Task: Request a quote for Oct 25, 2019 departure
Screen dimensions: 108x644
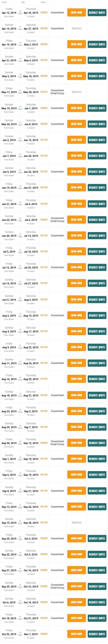Action: [x=97, y=634]
